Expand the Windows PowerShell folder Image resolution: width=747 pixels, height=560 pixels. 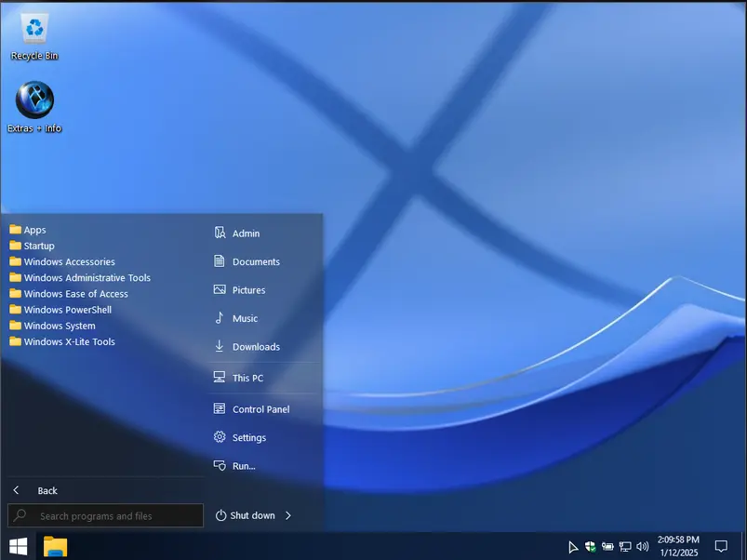click(60, 310)
